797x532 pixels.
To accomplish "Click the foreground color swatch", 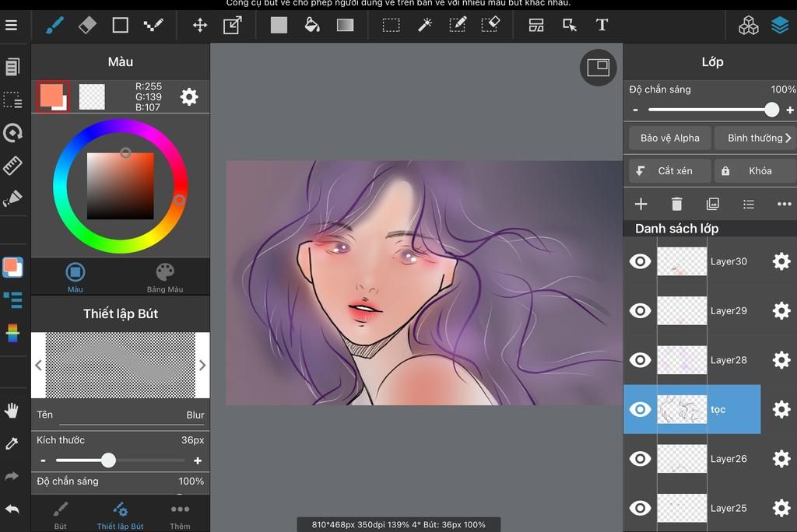I will 52,96.
